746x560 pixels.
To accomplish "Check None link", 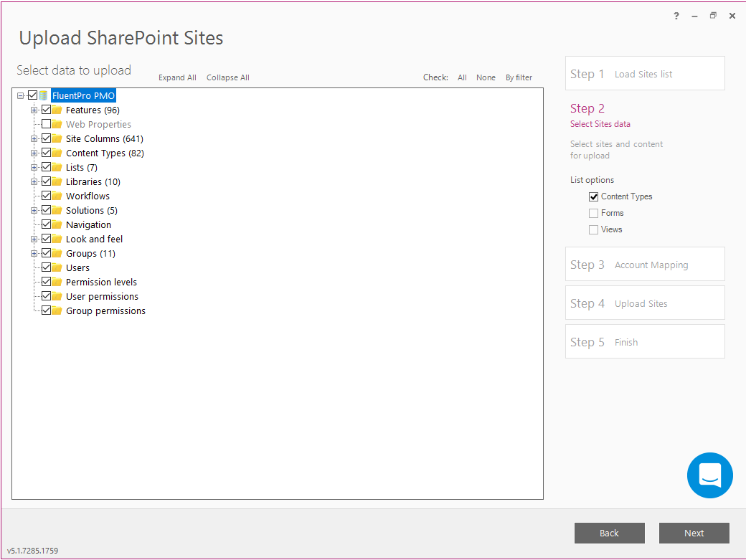I will (x=486, y=77).
